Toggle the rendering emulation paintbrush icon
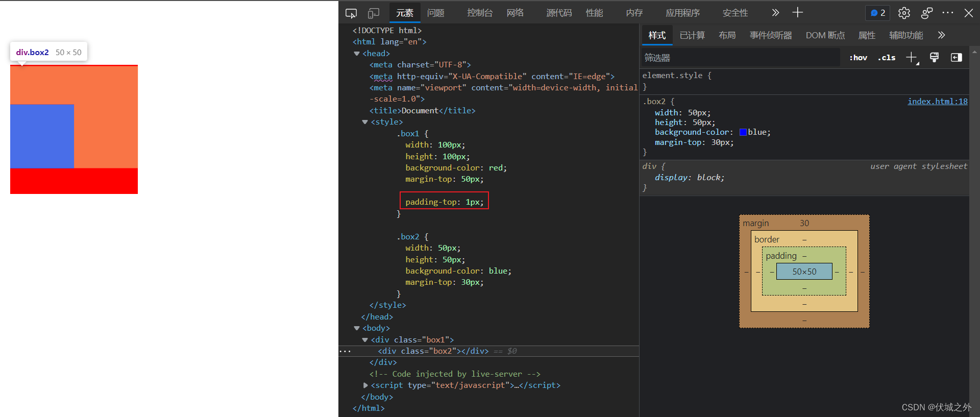Image resolution: width=980 pixels, height=417 pixels. pyautogui.click(x=934, y=58)
